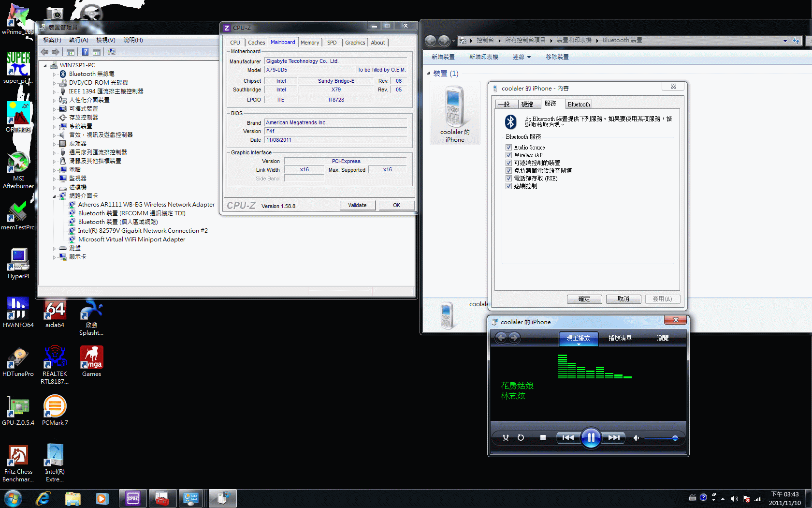Open the wPrime desktop shortcut
This screenshot has height=508, width=812.
tap(18, 19)
